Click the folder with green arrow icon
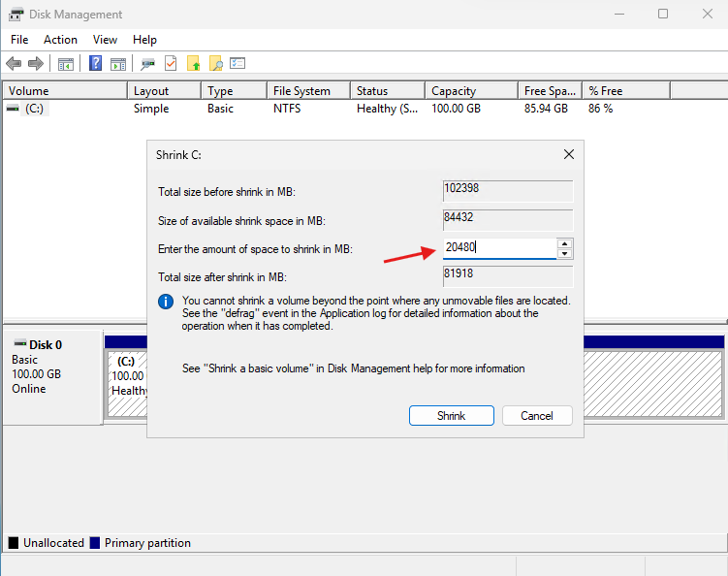The height and width of the screenshot is (576, 728). [x=194, y=64]
